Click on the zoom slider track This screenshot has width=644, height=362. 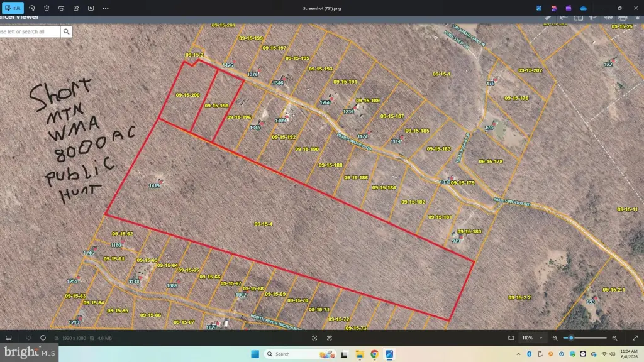585,337
